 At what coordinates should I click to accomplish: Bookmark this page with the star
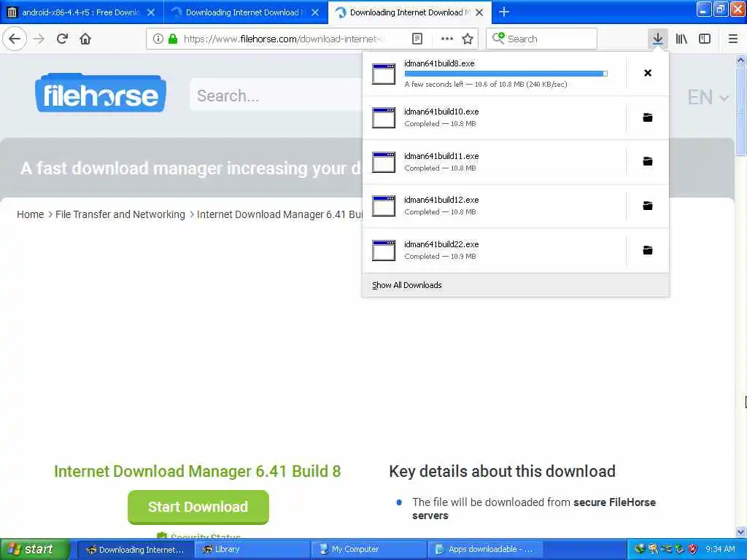(468, 39)
